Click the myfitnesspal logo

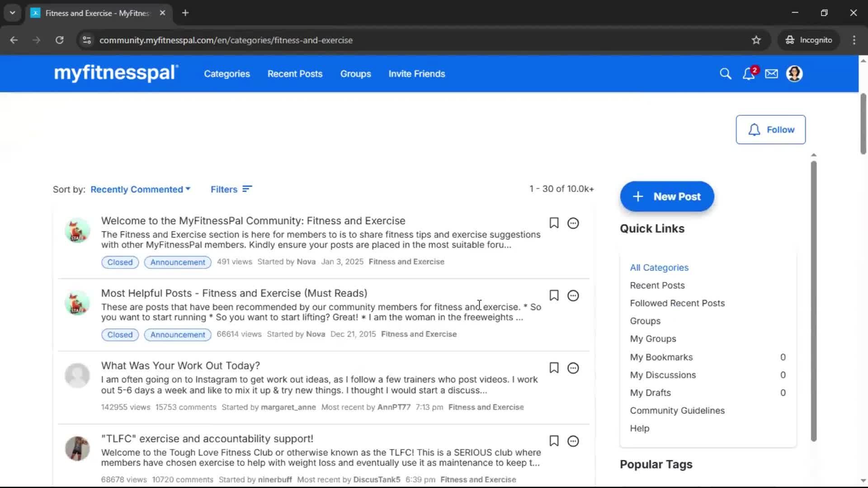116,73
